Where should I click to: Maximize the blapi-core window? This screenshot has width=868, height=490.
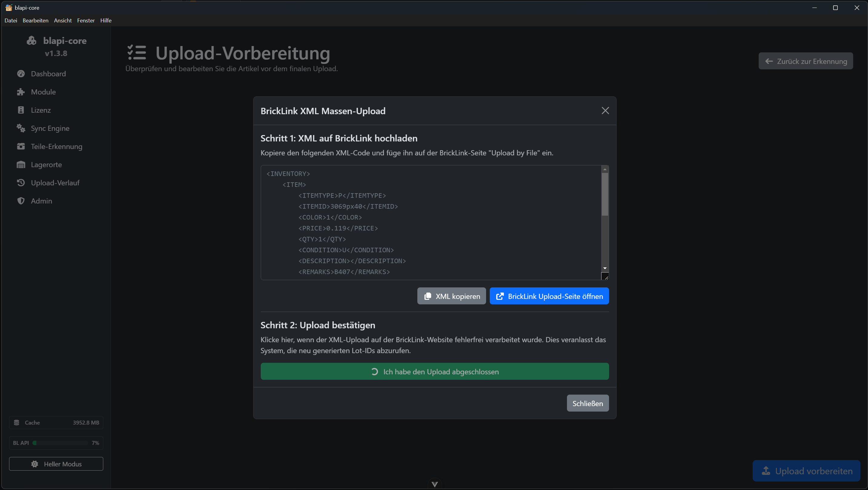pyautogui.click(x=835, y=7)
